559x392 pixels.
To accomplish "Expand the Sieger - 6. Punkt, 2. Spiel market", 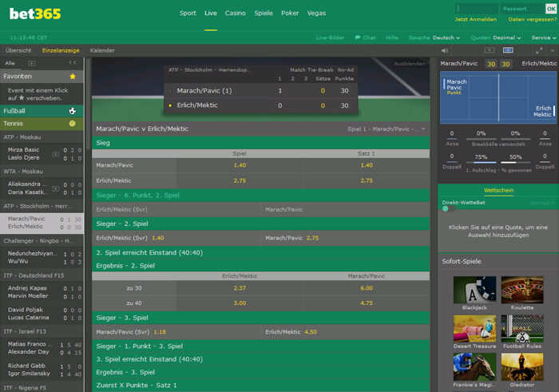I will click(x=260, y=196).
